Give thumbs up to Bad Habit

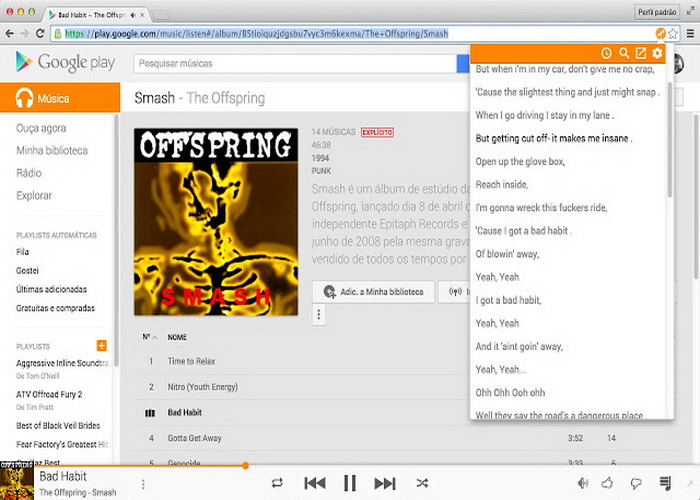click(x=607, y=483)
